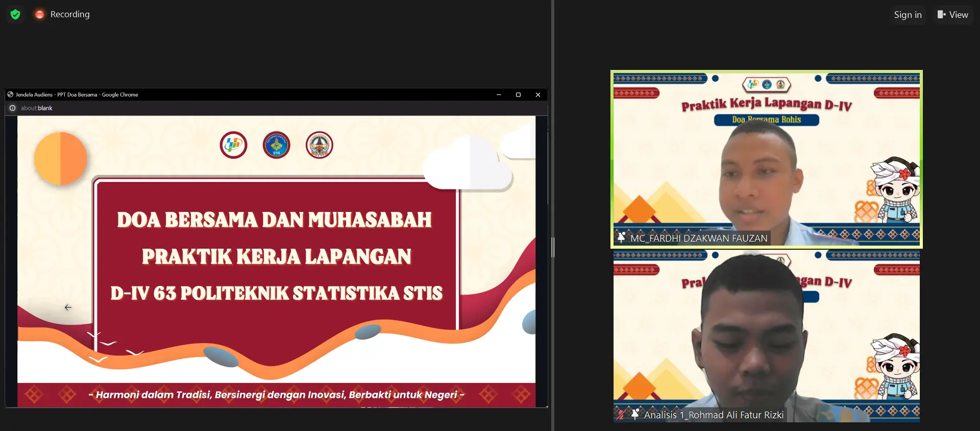
Task: Click the STIS blue logo on the slide
Action: [x=277, y=145]
